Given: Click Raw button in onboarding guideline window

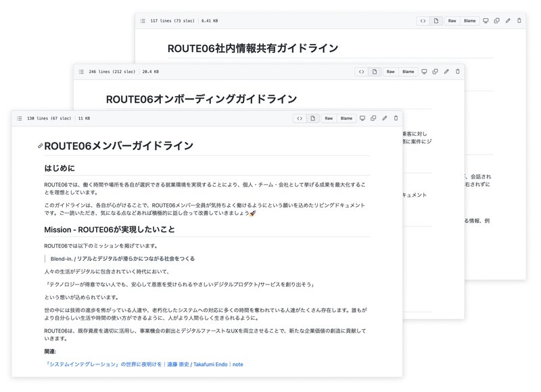Looking at the screenshot, I should click(391, 72).
